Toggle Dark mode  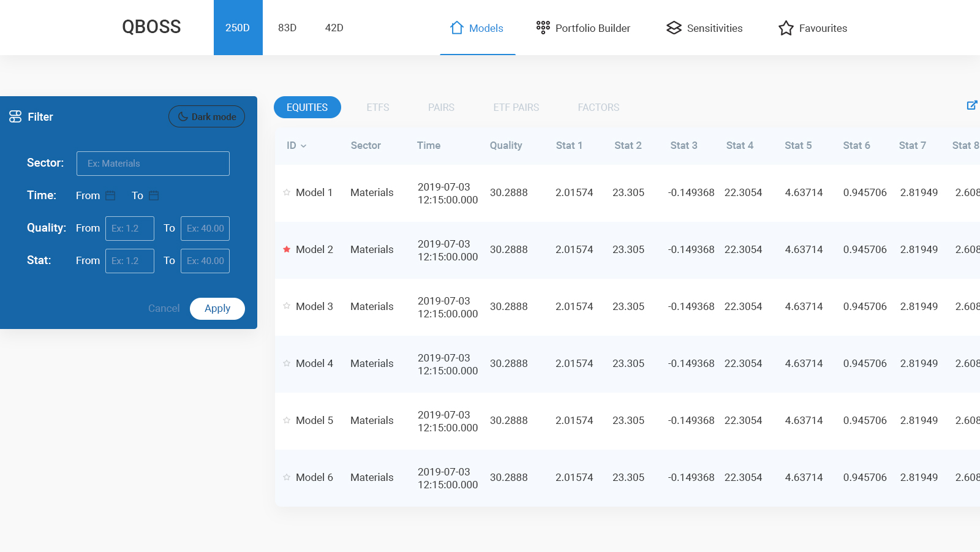[206, 116]
